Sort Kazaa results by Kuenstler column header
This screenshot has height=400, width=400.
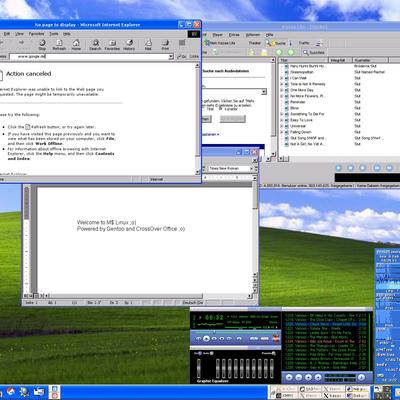[370, 60]
